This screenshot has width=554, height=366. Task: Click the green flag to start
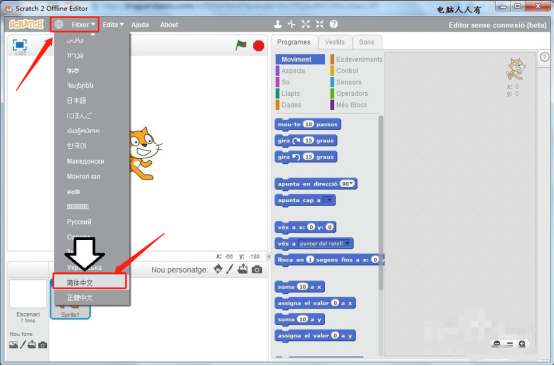pos(241,45)
